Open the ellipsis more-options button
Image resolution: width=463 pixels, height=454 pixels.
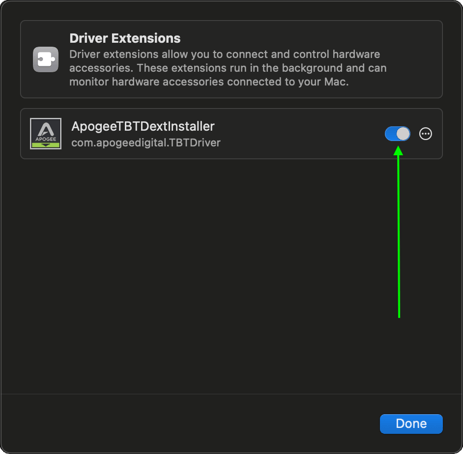[425, 134]
